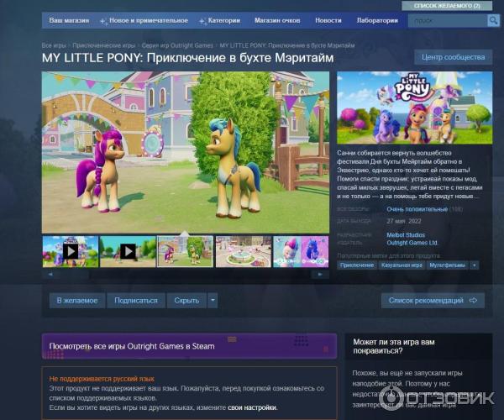
Task: Open the Лаборатории menu item
Action: tap(377, 20)
